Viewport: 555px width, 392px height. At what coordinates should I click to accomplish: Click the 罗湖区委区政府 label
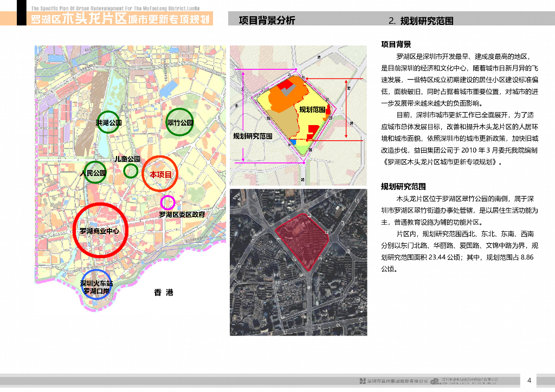point(182,214)
